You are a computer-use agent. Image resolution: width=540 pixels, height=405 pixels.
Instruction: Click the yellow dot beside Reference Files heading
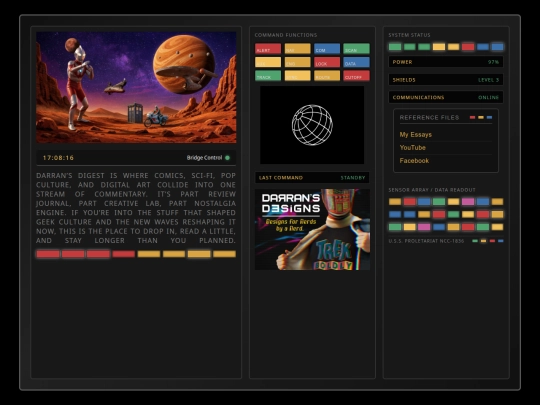point(481,117)
